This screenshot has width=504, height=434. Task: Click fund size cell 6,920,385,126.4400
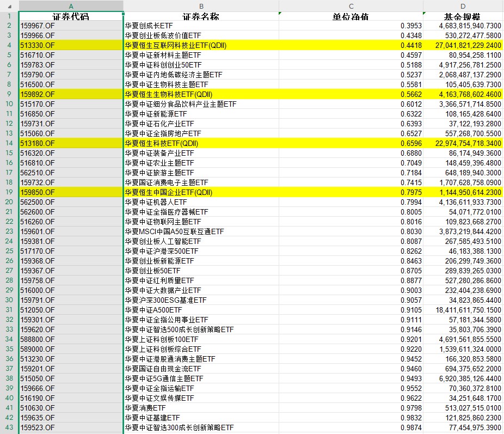(x=463, y=378)
